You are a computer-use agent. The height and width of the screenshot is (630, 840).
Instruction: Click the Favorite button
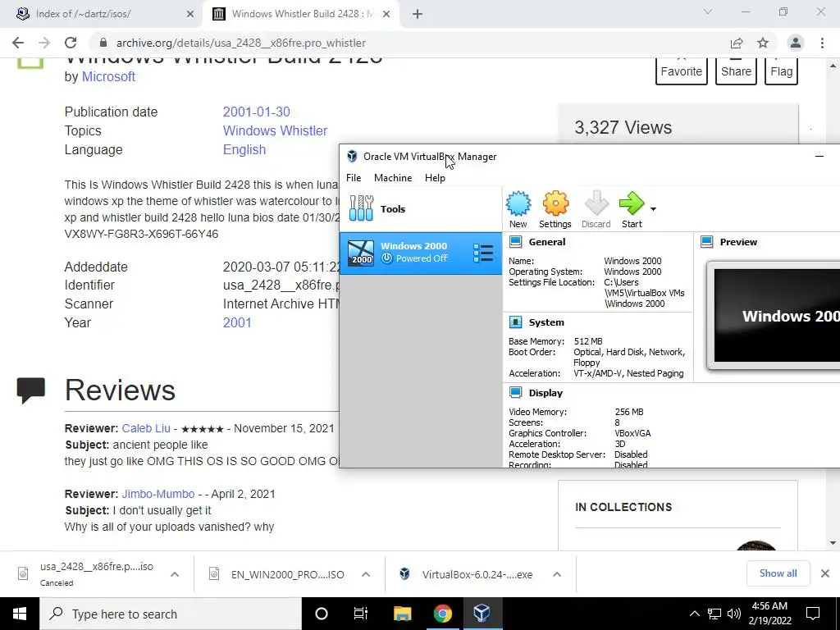pyautogui.click(x=682, y=71)
